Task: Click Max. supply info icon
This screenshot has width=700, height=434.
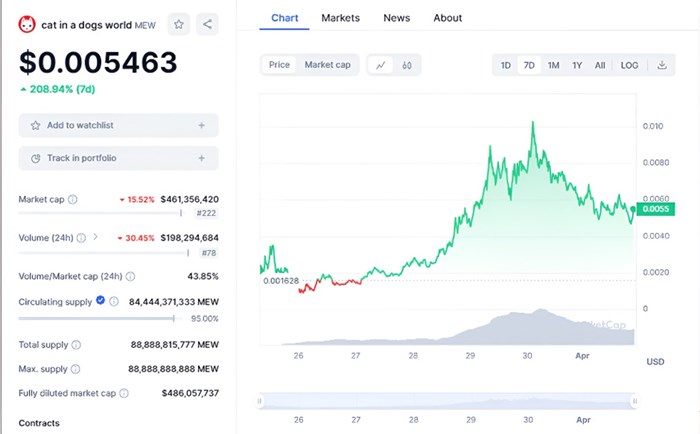Action: point(75,369)
